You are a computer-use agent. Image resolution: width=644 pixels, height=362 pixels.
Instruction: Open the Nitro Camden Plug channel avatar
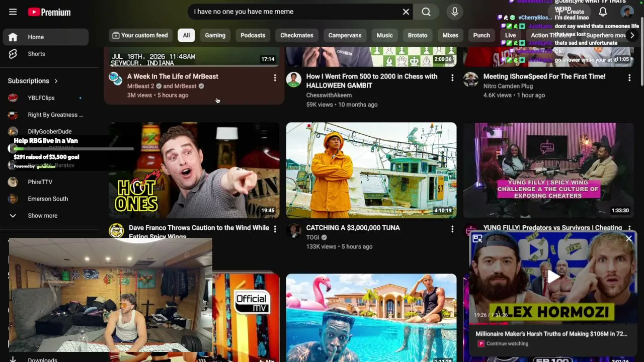point(471,79)
